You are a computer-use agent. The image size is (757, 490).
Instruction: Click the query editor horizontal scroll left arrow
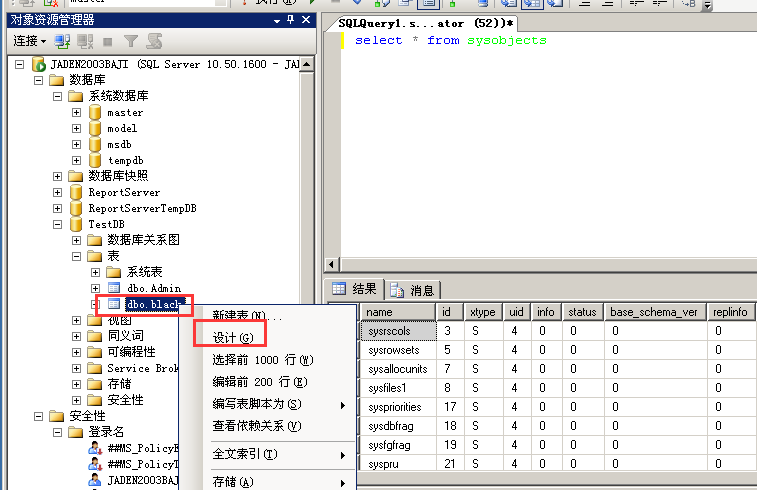[331, 264]
